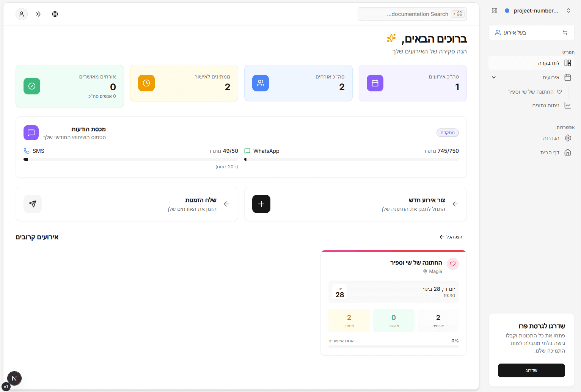Image resolution: width=581 pixels, height=392 pixels.
Task: Click the black plus create event icon
Action: pos(261,204)
